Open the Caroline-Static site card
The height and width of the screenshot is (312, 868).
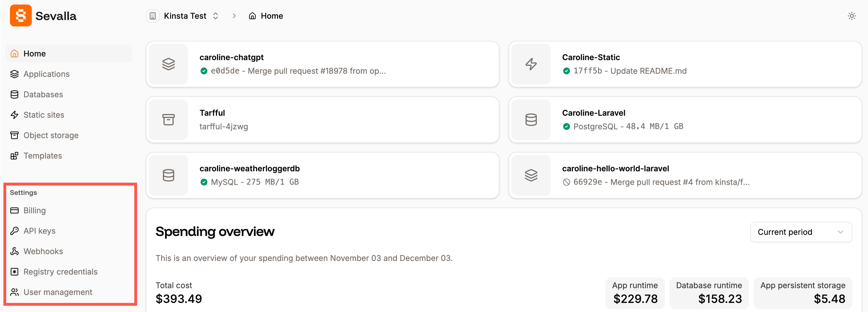685,64
